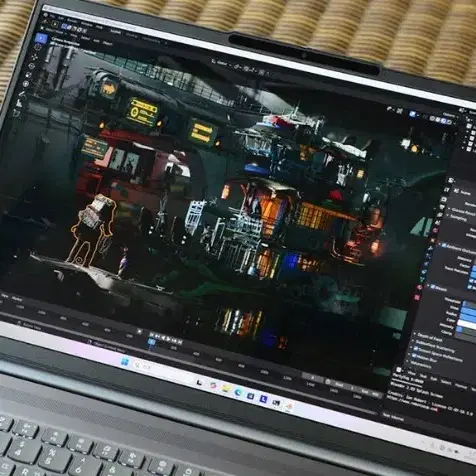Toggle the Motion Blur checkbox
476x476 pixels.
(413, 356)
